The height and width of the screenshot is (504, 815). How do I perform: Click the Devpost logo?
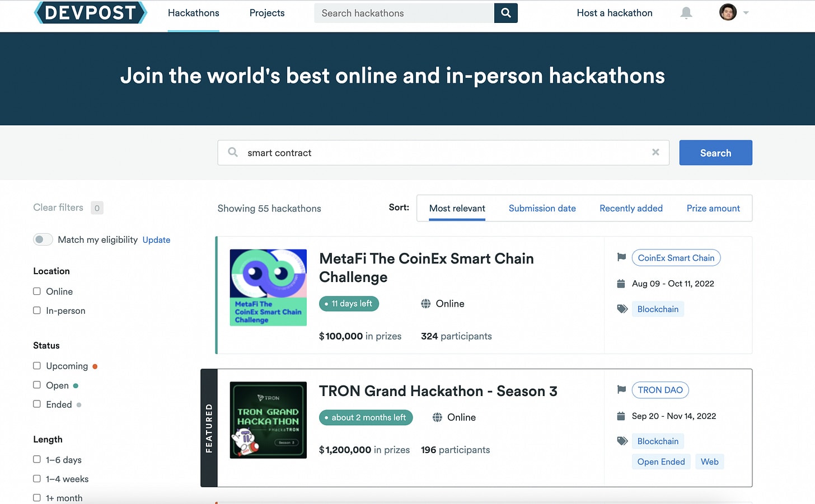pos(90,12)
